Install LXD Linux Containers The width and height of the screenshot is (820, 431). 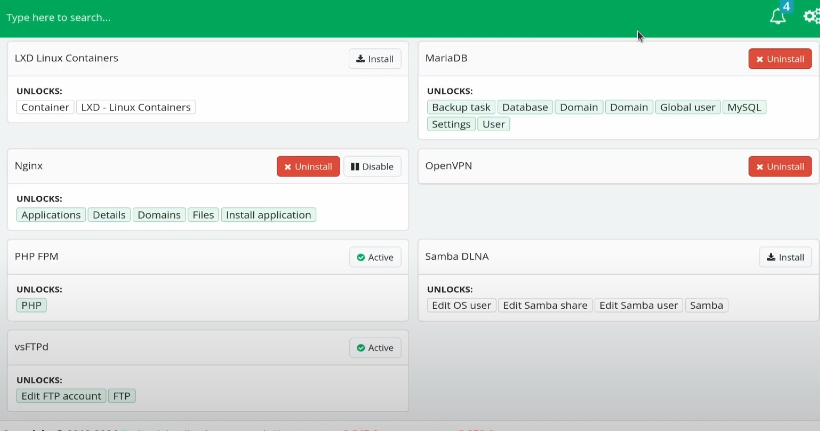(x=375, y=59)
